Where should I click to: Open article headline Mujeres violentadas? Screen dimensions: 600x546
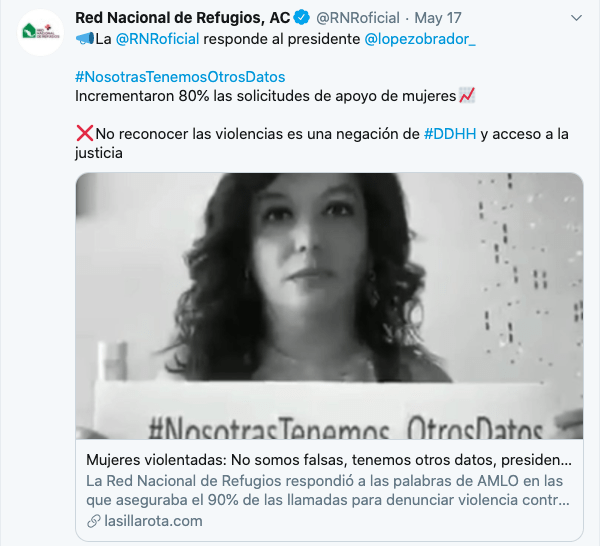click(329, 460)
